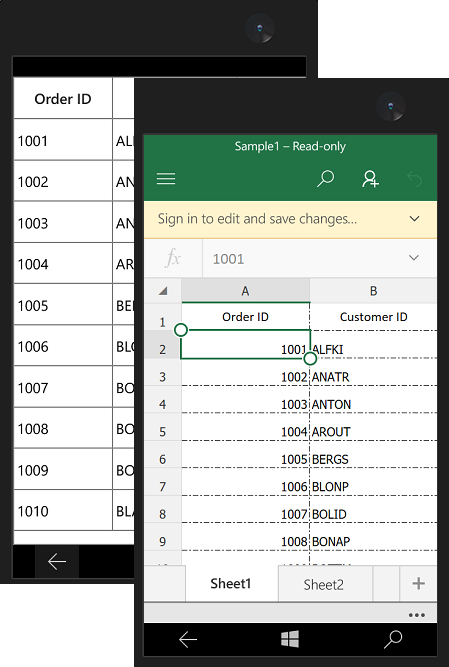This screenshot has height=667, width=449.
Task: Tap the share with people icon
Action: pos(370,179)
